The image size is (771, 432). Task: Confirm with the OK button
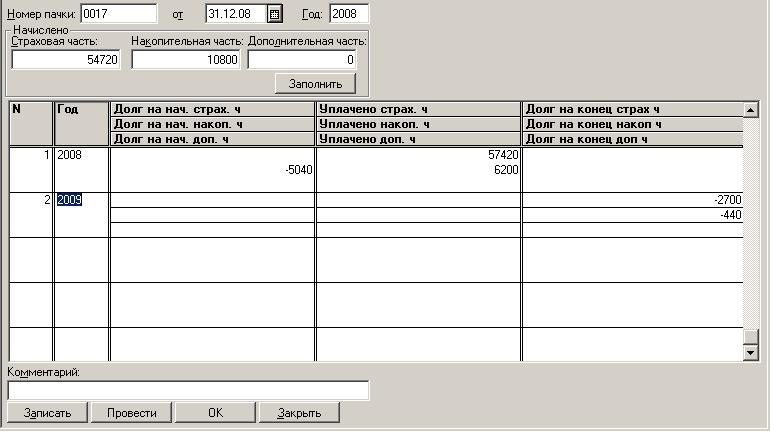(x=215, y=412)
